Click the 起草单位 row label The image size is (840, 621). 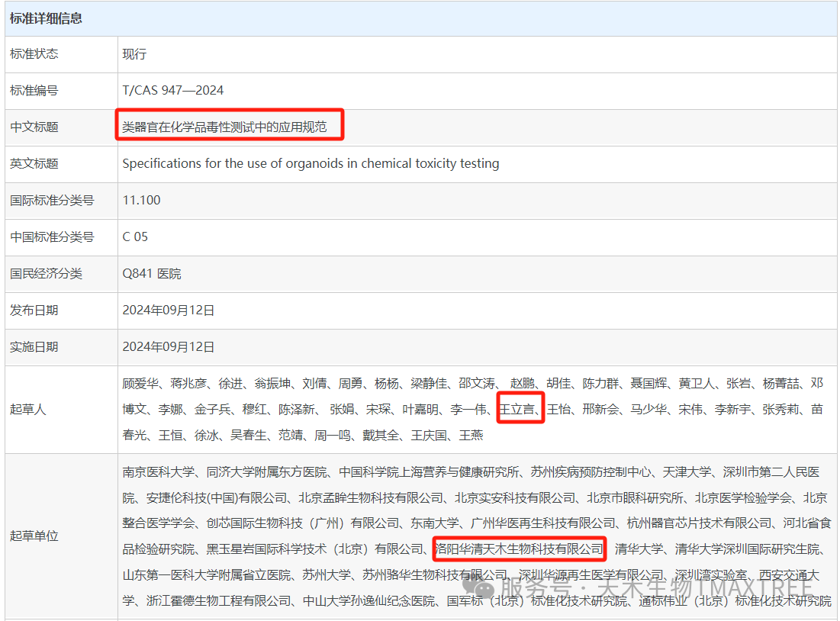(34, 536)
